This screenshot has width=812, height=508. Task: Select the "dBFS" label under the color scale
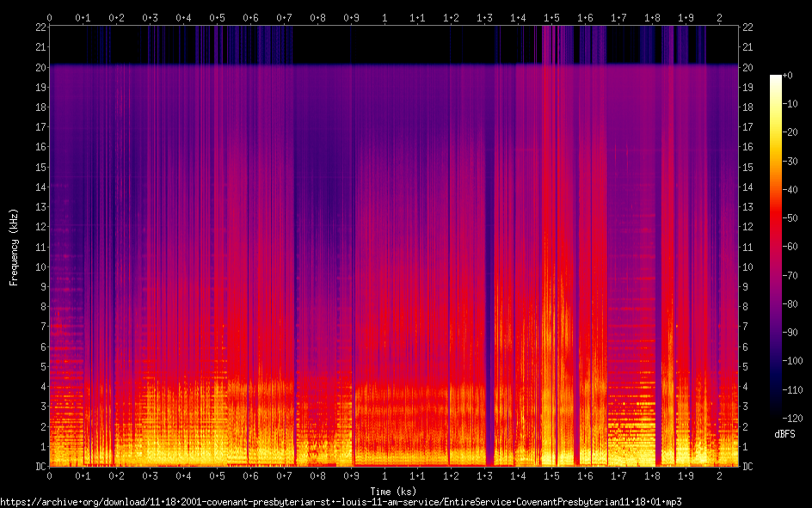pyautogui.click(x=784, y=434)
